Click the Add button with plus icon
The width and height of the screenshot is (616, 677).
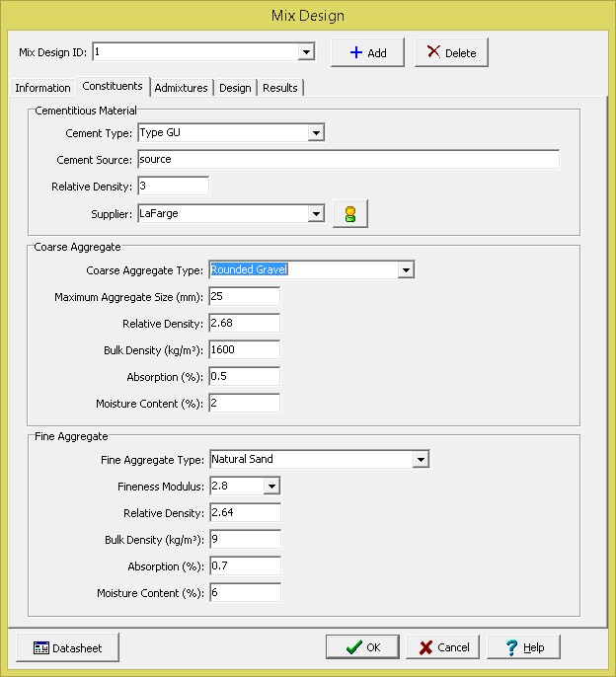367,53
